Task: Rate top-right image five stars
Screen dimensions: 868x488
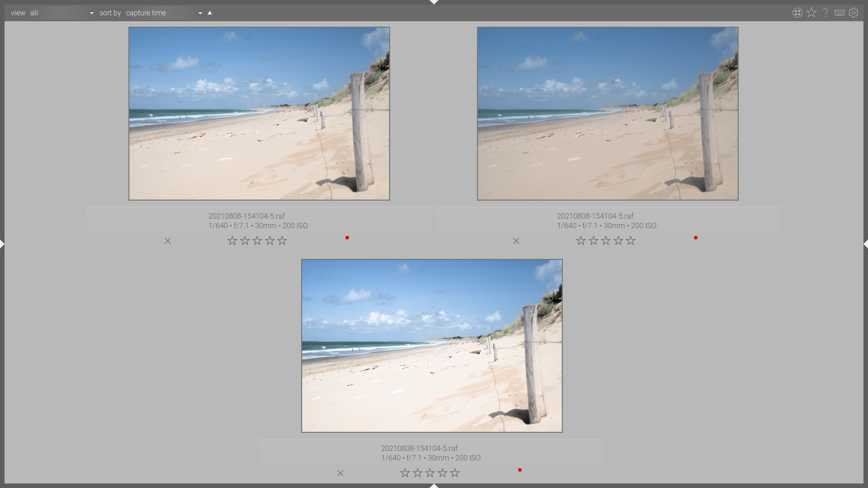Action: (x=631, y=241)
